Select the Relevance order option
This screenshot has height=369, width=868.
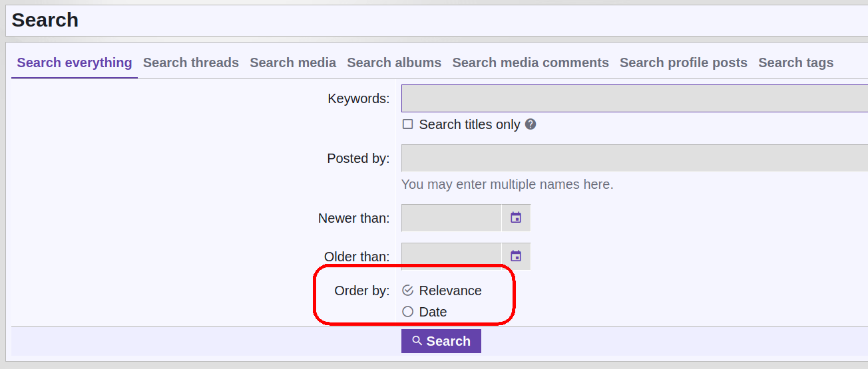(408, 291)
